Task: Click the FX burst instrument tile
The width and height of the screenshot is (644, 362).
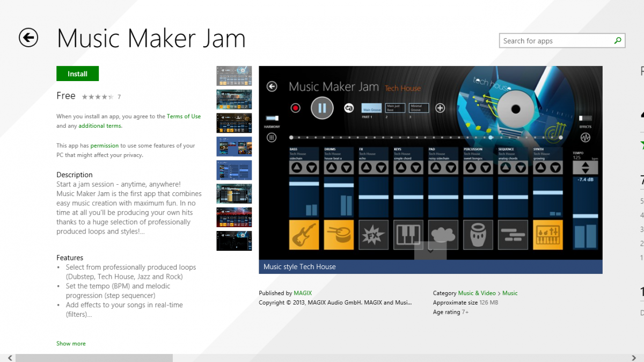Action: (x=374, y=235)
